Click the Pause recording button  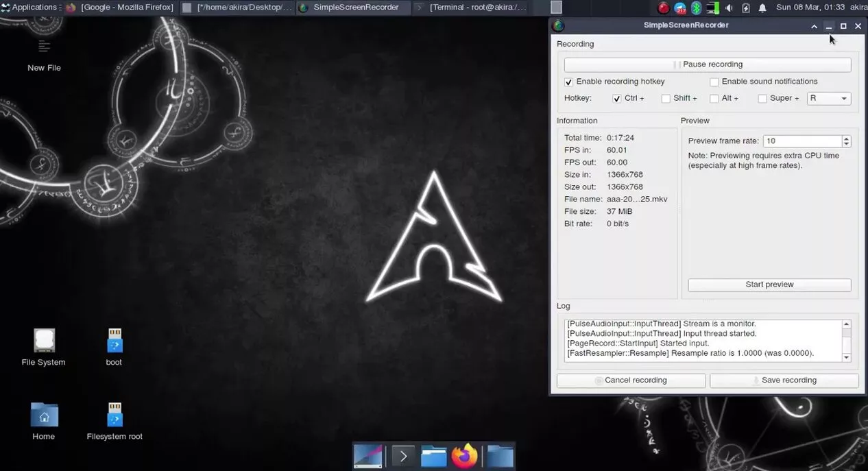(x=708, y=64)
